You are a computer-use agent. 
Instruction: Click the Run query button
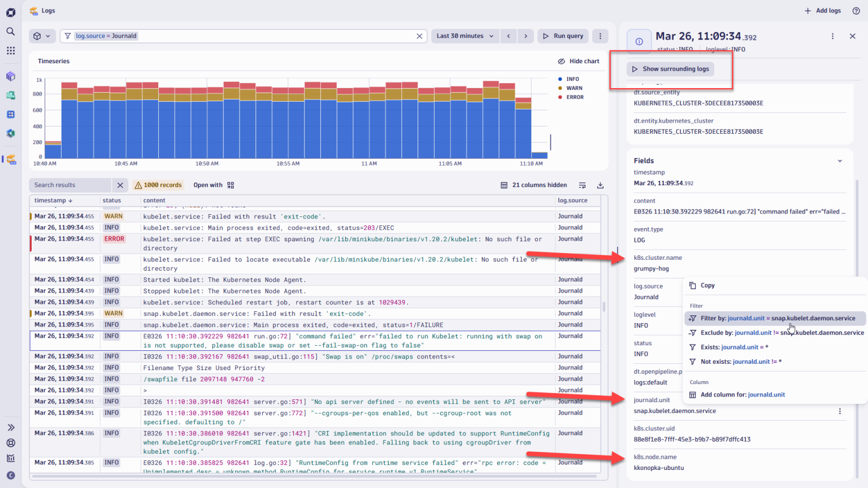563,36
